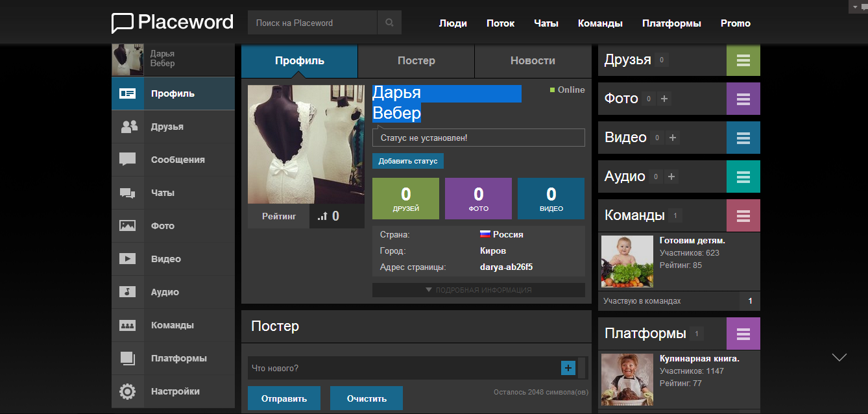Click the small avatar in the sidebar header
The height and width of the screenshot is (414, 868).
128,60
